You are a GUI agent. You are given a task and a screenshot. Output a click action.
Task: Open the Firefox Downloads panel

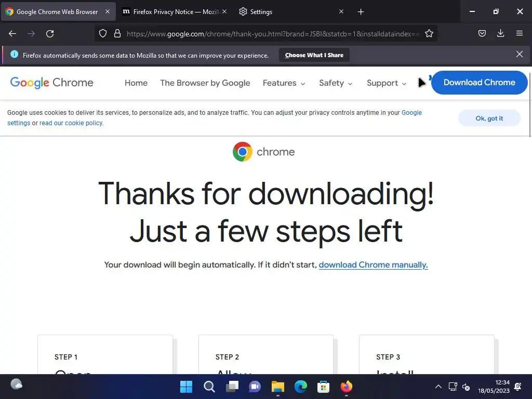500,33
